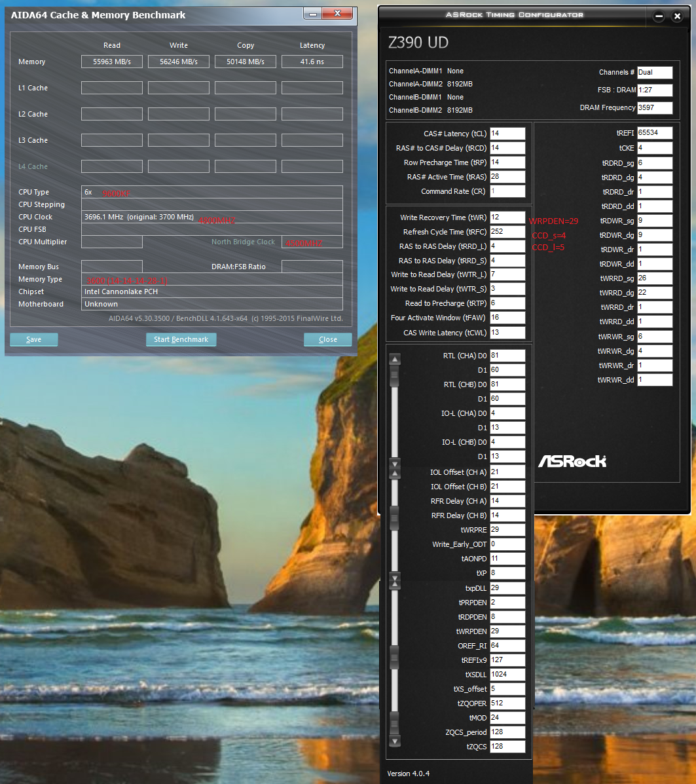Start the AIDA64 memory benchmark

click(181, 339)
